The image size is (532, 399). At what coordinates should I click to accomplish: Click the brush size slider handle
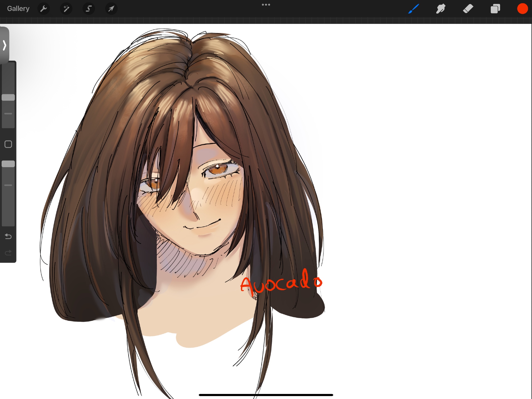click(x=8, y=97)
